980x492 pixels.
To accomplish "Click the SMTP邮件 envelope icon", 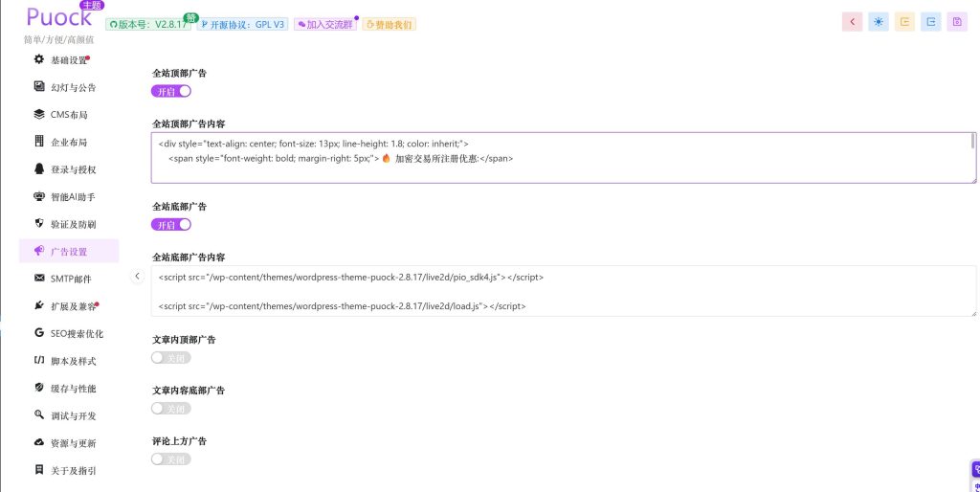I will coord(38,279).
